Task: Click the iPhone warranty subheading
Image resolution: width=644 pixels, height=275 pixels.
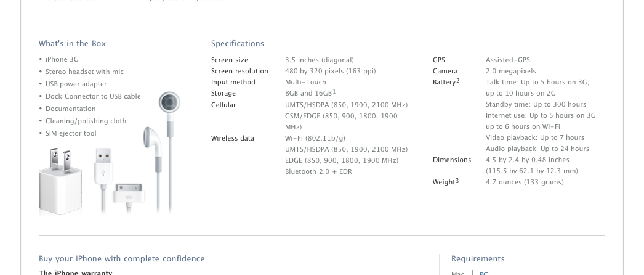Action: 75,273
